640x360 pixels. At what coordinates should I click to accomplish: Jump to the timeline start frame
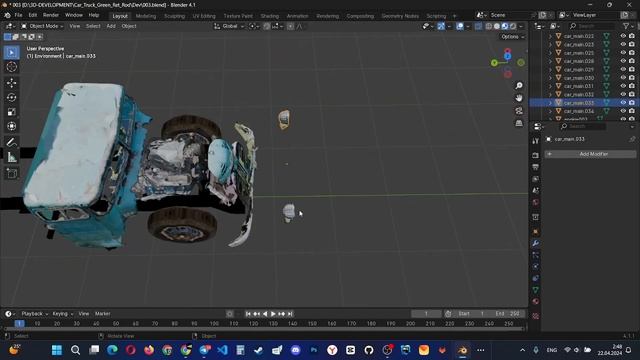coord(248,314)
